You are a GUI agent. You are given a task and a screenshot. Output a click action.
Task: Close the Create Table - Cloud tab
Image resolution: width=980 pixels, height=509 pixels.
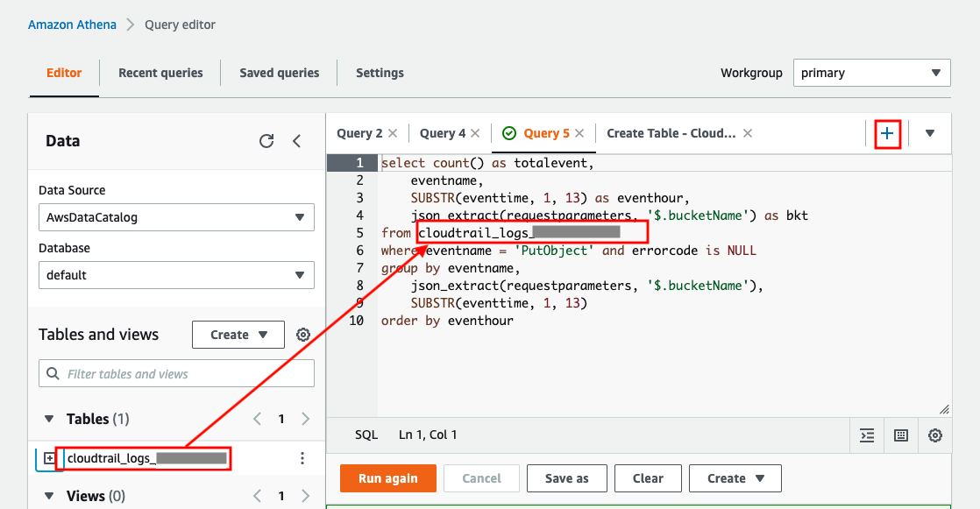click(748, 133)
